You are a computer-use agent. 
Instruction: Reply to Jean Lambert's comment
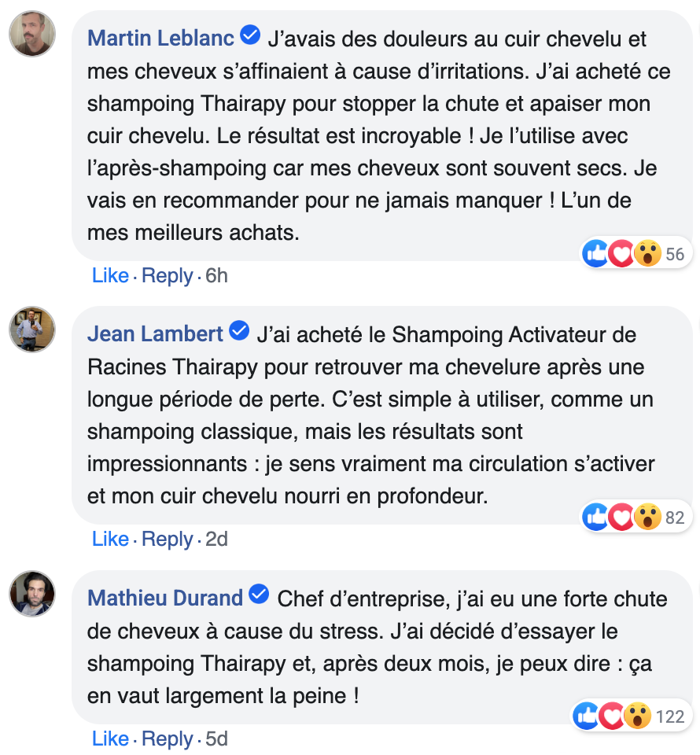168,539
